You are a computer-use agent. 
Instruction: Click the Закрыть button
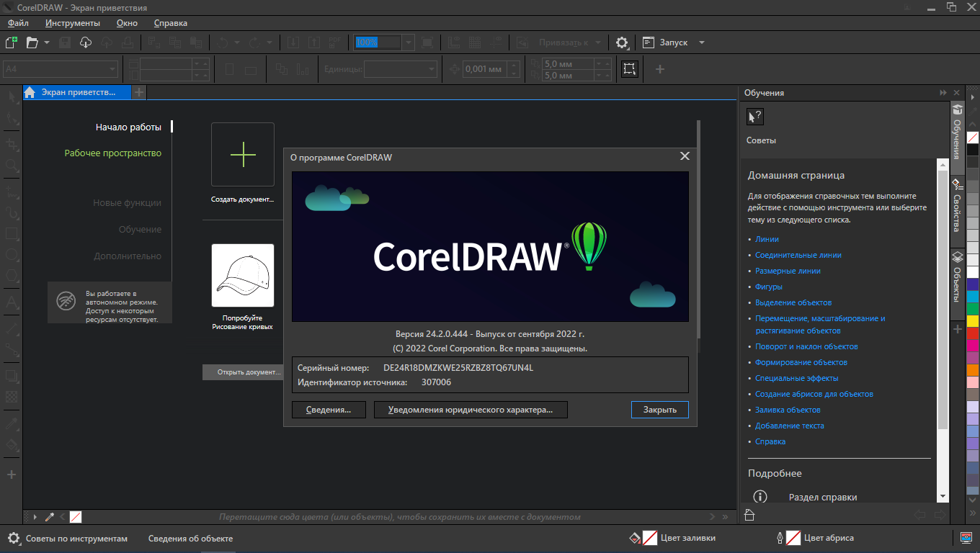point(660,410)
